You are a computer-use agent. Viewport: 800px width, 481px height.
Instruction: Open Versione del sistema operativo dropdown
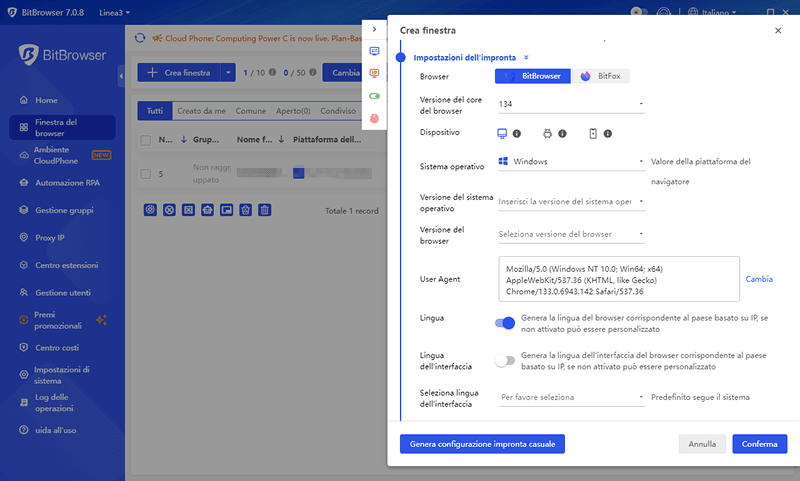click(x=571, y=201)
